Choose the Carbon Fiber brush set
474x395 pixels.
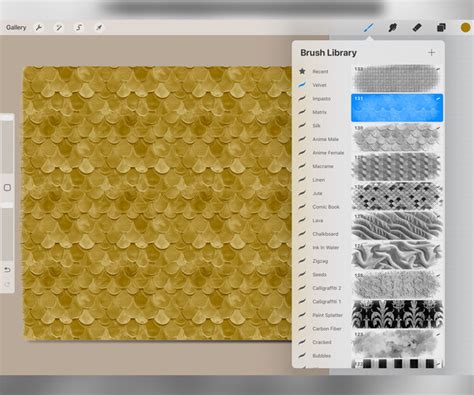[327, 329]
